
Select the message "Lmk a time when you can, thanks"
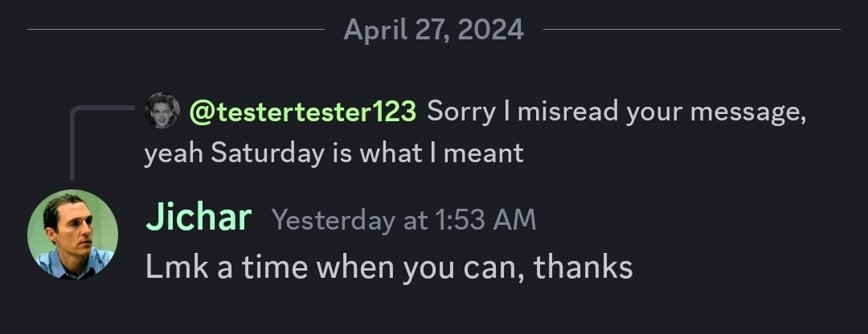tap(389, 267)
